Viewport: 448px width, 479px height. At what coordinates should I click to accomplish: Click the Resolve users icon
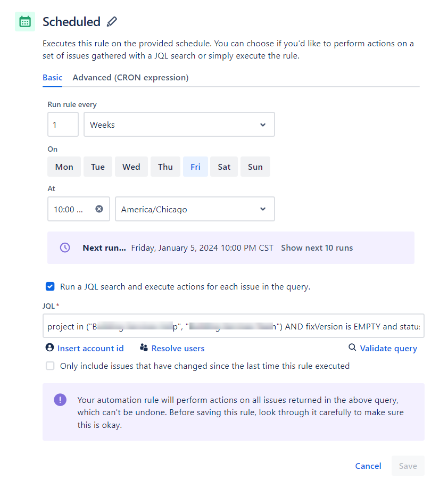click(x=143, y=348)
